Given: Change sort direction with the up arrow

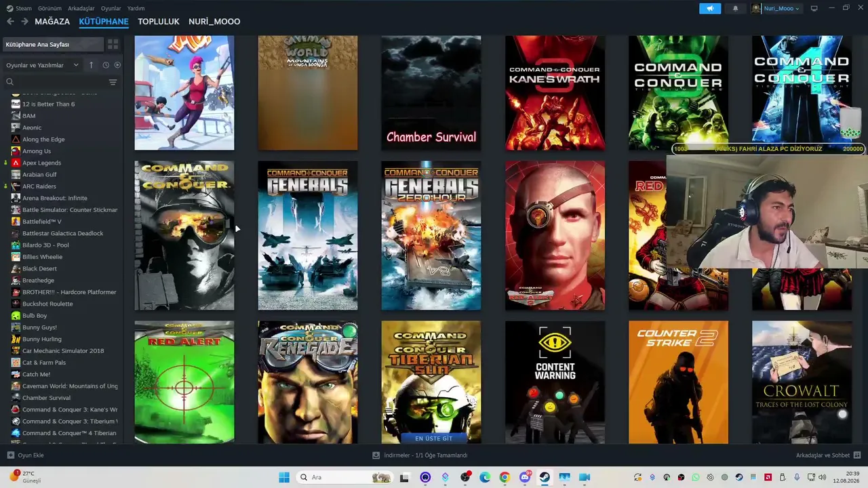Looking at the screenshot, I should tap(92, 65).
